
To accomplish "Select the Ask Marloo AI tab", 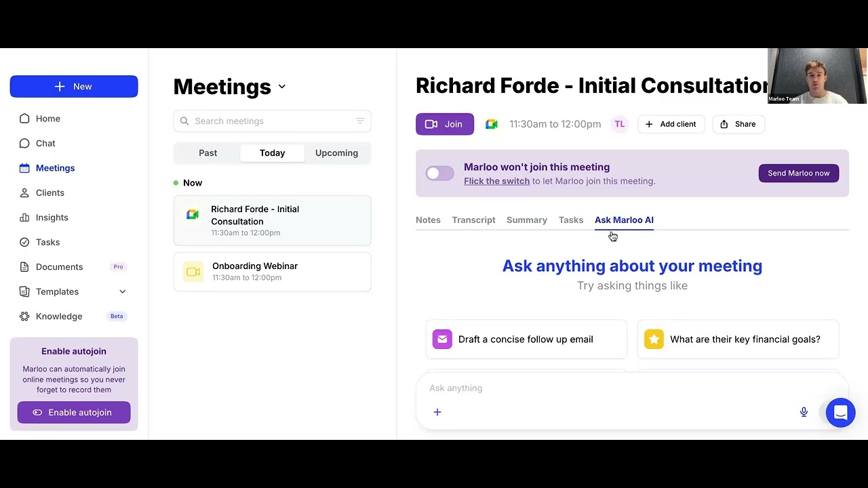I will 624,220.
